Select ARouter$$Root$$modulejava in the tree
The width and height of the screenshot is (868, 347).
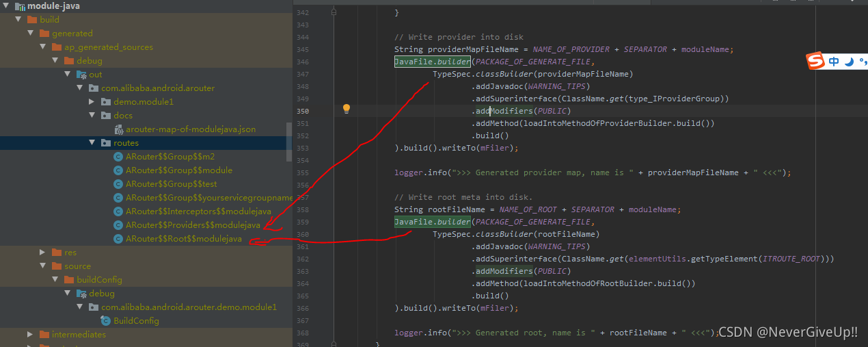183,239
